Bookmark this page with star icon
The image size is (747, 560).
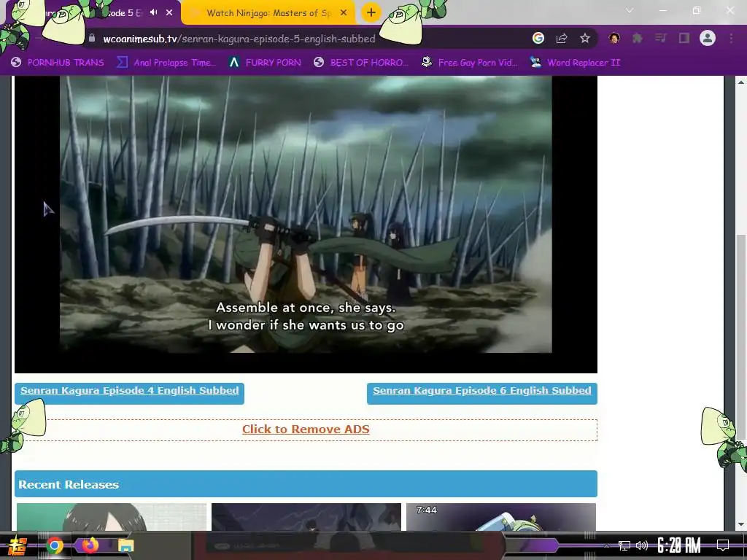click(585, 38)
